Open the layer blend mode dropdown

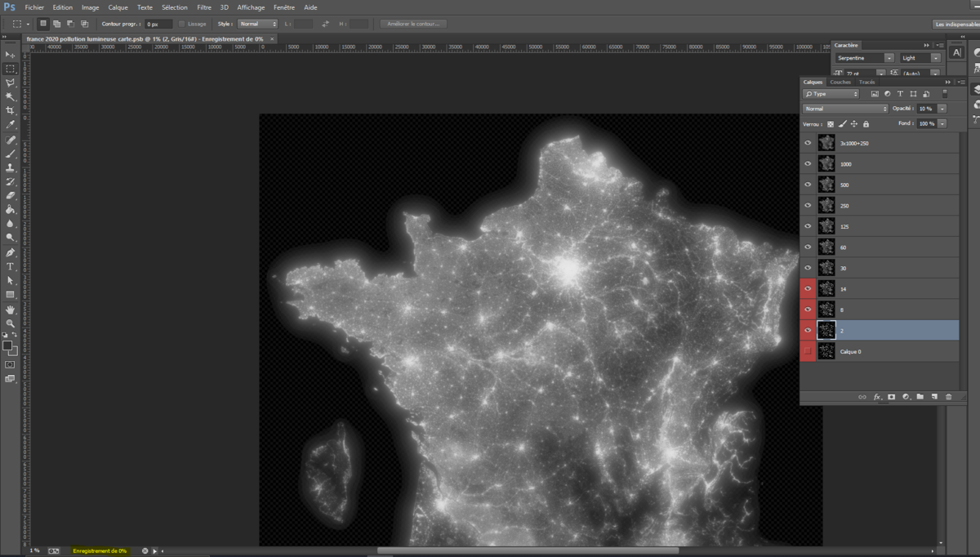pos(845,109)
